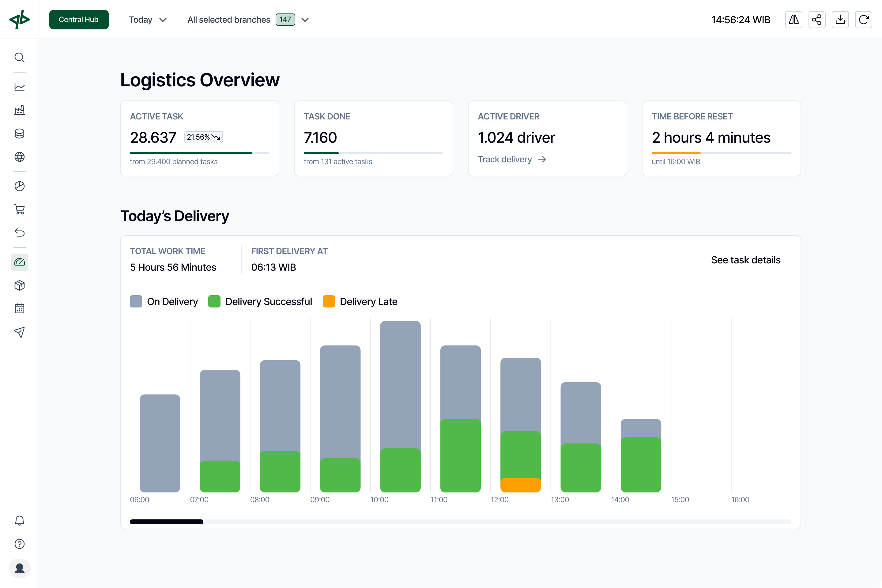Toggle the On Delivery legend swatch
This screenshot has width=882, height=588.
(x=136, y=301)
